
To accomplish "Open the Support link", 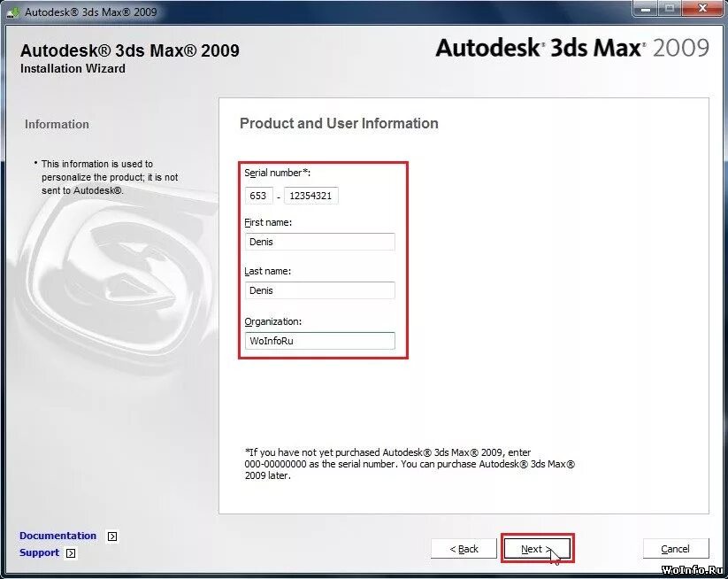I will [40, 552].
